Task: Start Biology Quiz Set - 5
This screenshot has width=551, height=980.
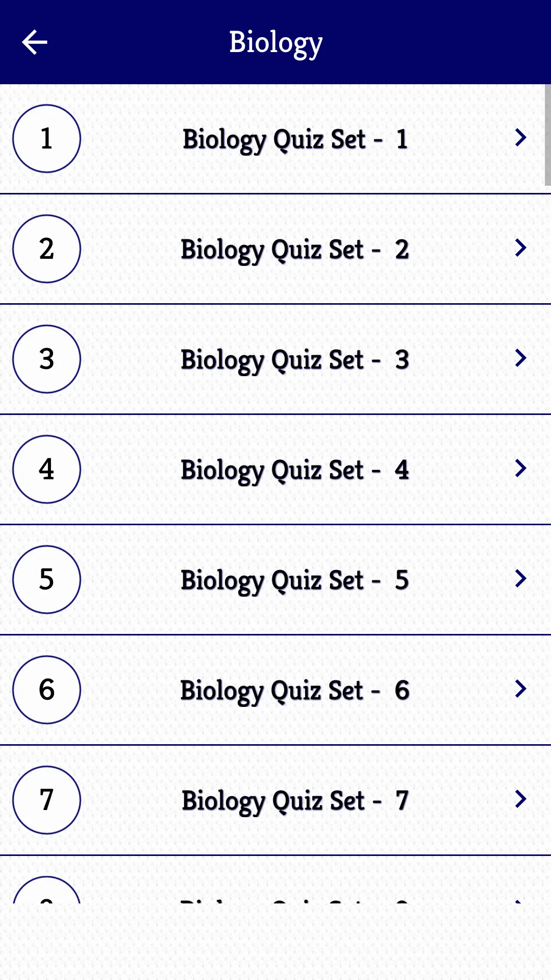Action: click(x=275, y=580)
